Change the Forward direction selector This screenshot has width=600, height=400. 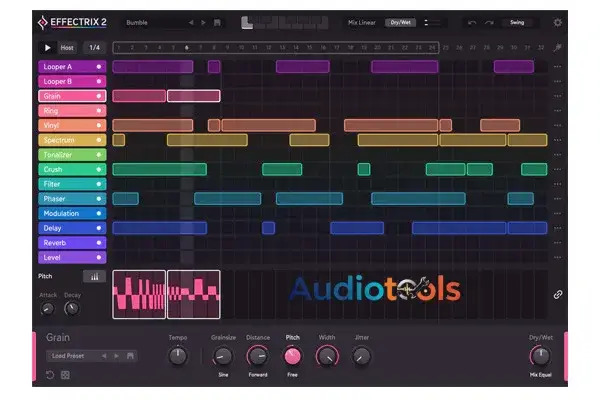[258, 375]
